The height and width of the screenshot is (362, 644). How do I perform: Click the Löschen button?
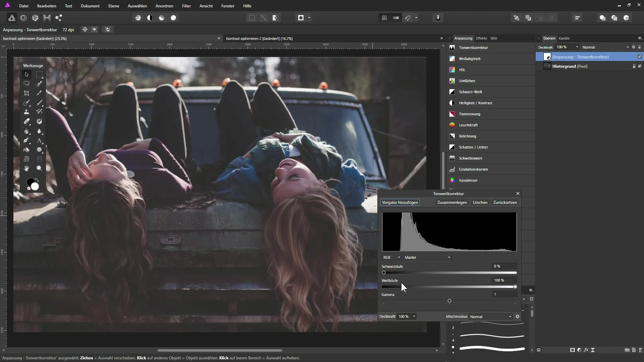click(480, 202)
